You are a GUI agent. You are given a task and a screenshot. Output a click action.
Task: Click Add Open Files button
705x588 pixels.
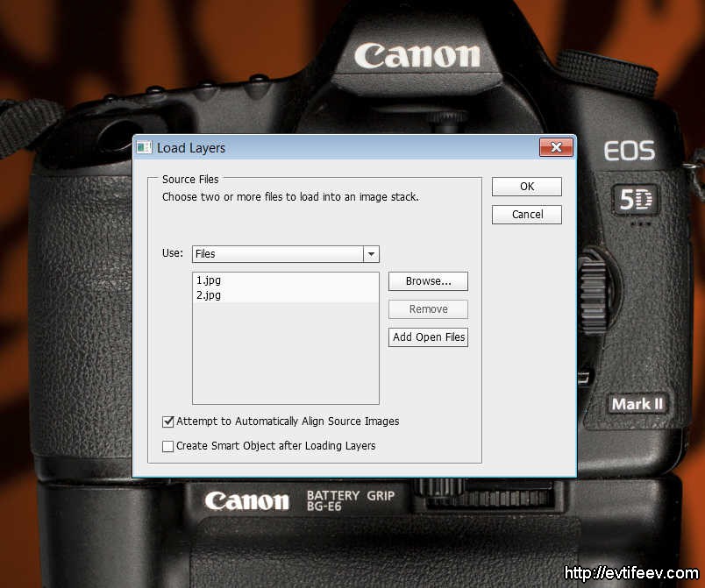click(x=428, y=337)
